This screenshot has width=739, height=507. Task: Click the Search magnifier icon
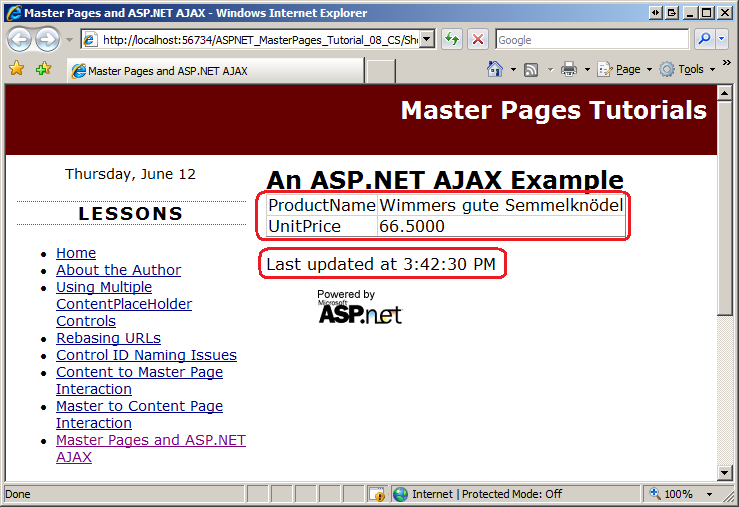click(x=704, y=40)
